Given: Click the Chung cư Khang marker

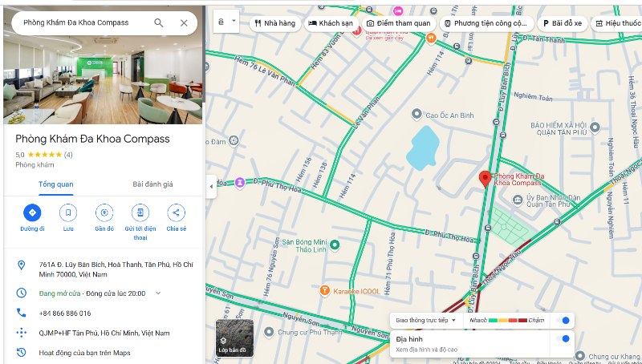Looking at the screenshot, I should [579, 355].
